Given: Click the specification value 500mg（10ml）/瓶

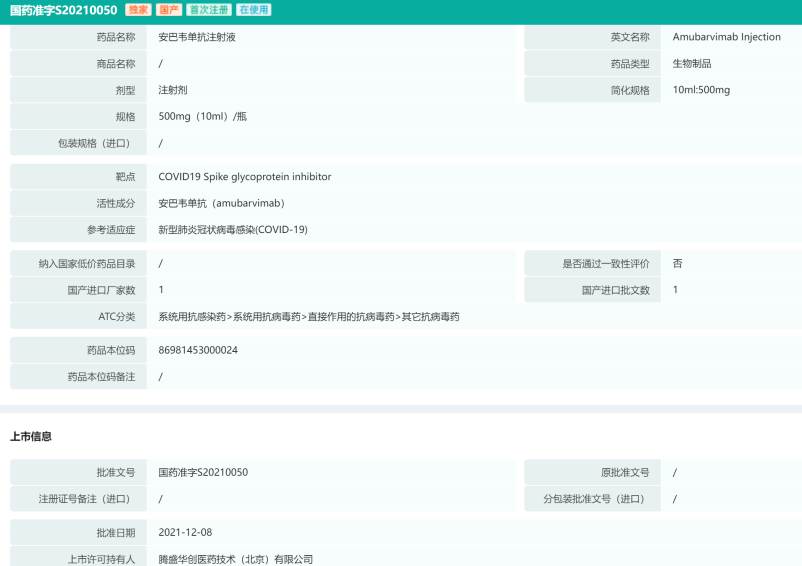Looking at the screenshot, I should click(202, 116).
